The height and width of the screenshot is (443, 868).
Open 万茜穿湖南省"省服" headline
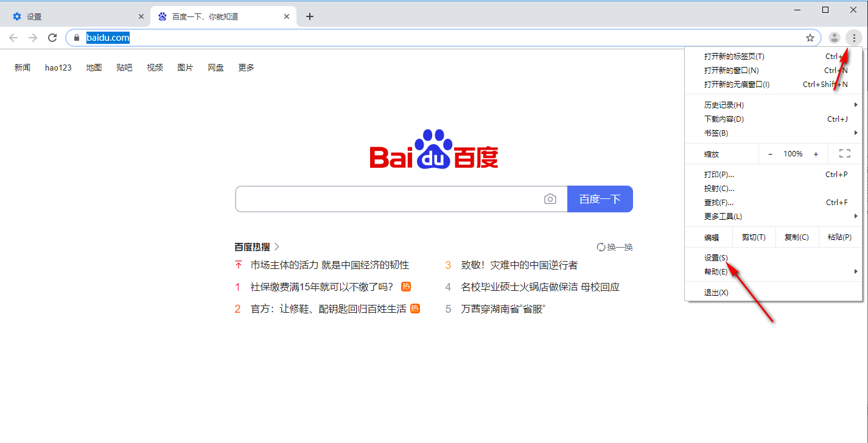[503, 309]
